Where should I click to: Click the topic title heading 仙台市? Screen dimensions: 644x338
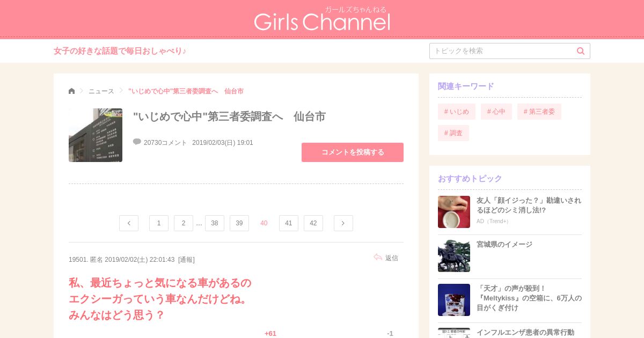click(229, 117)
